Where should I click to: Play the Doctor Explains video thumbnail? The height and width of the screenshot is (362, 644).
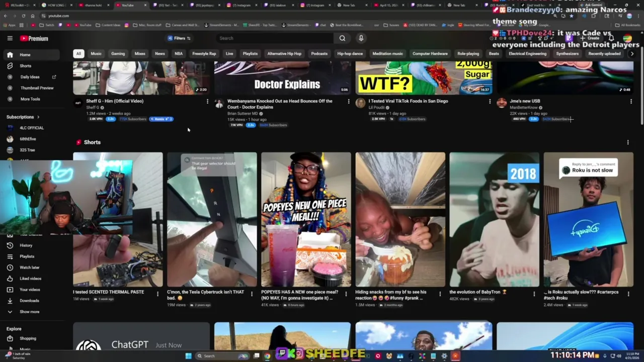pyautogui.click(x=282, y=78)
